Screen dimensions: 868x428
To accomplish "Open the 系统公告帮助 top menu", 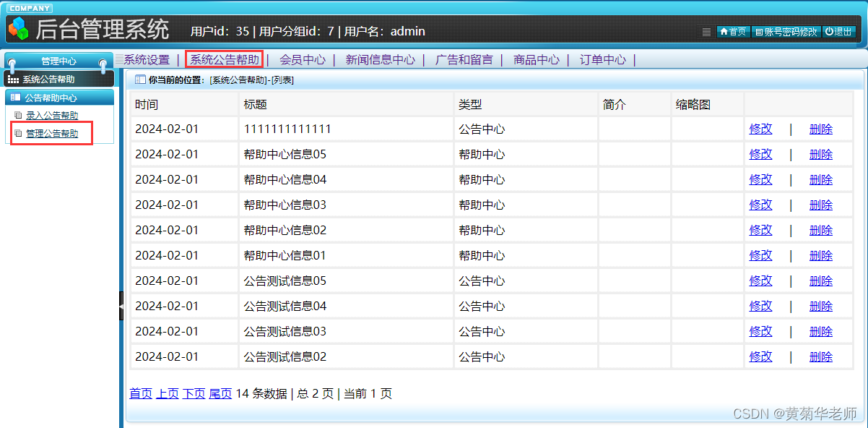I will click(x=225, y=60).
